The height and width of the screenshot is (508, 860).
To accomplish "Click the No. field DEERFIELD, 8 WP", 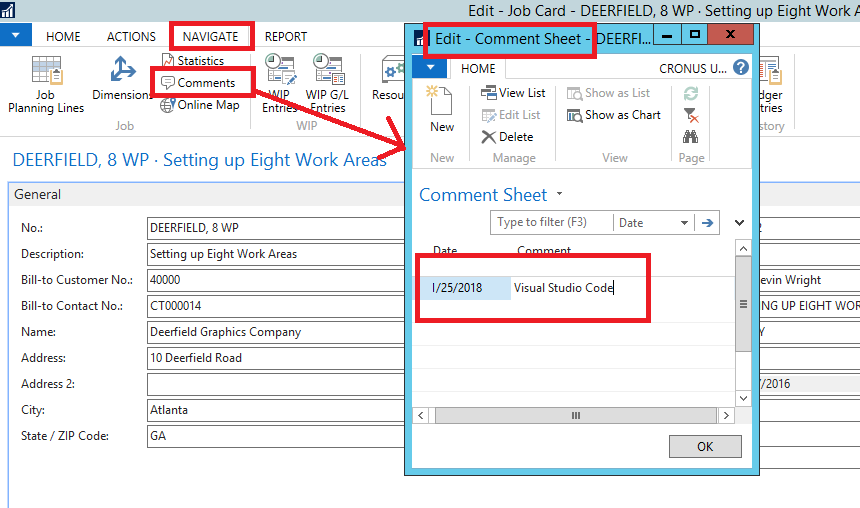I will coord(276,228).
